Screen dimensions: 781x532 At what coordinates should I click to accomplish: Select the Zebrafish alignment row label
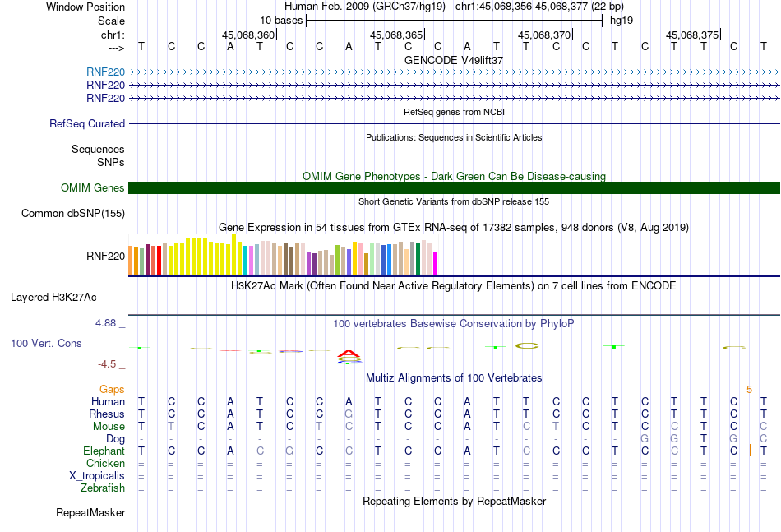(103, 488)
